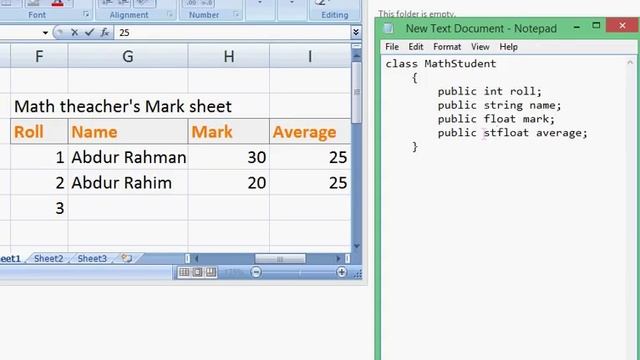
Task: Click Excel vertical scrollbar up arrow
Action: pos(356,56)
